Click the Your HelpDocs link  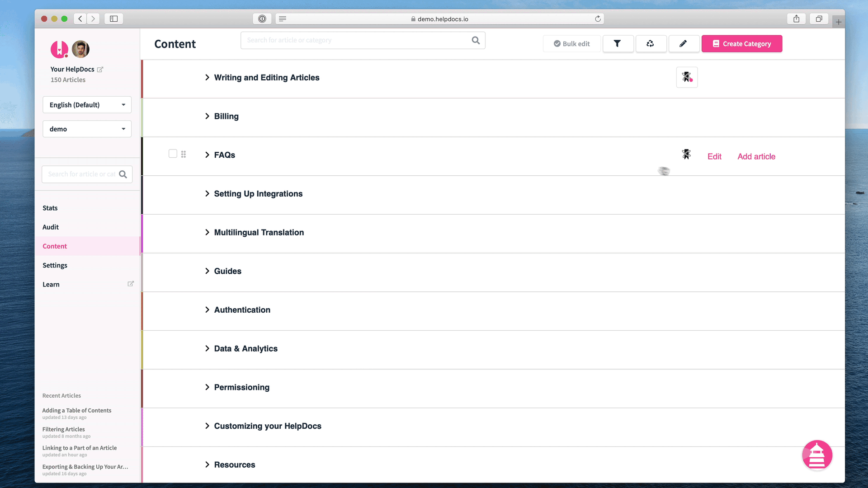72,69
